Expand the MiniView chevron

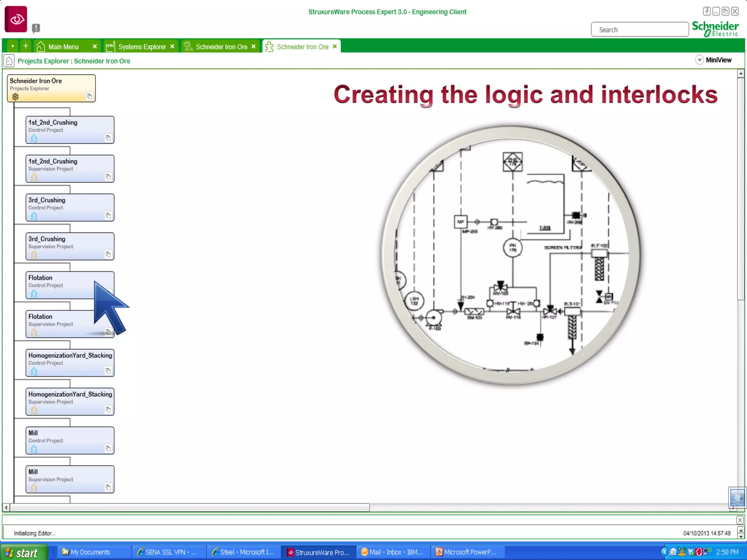point(699,60)
